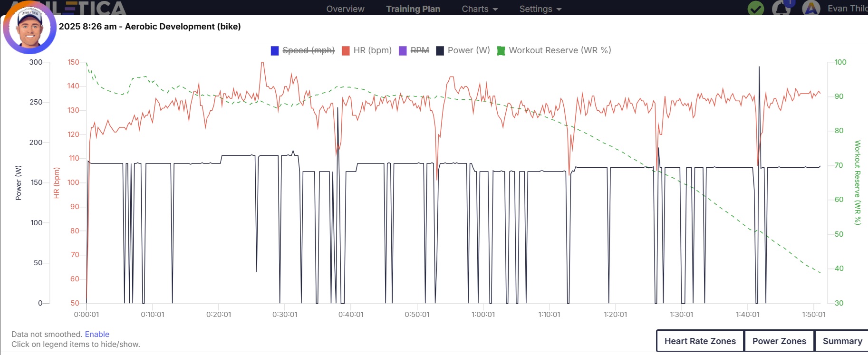Click the green Workout Reserve legend swatch
The width and height of the screenshot is (868, 355).
(501, 51)
